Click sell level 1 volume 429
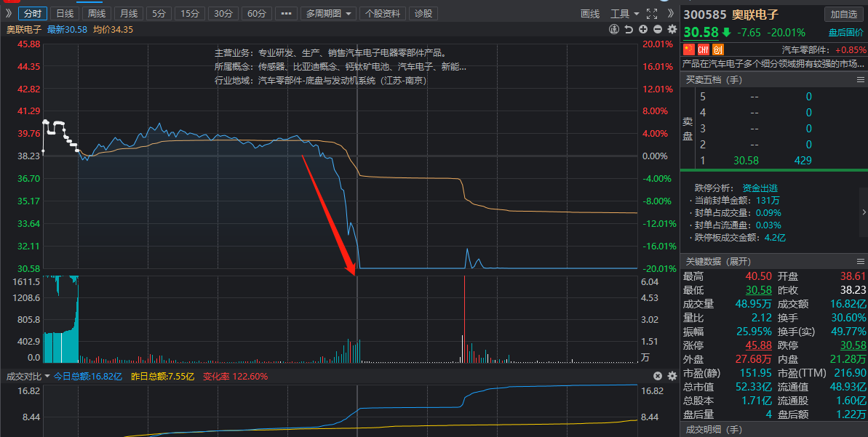 tap(803, 161)
